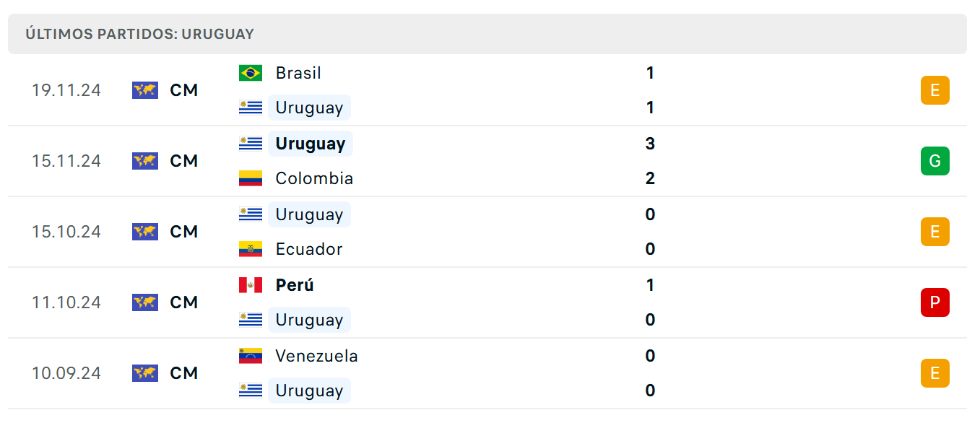Click the world map icon for 15.10.24
Image resolution: width=980 pixels, height=423 pixels.
tap(145, 232)
